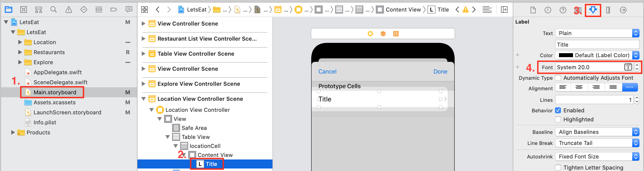This screenshot has height=171, width=644.
Task: Collapse the Table View outline item
Action: (x=168, y=137)
